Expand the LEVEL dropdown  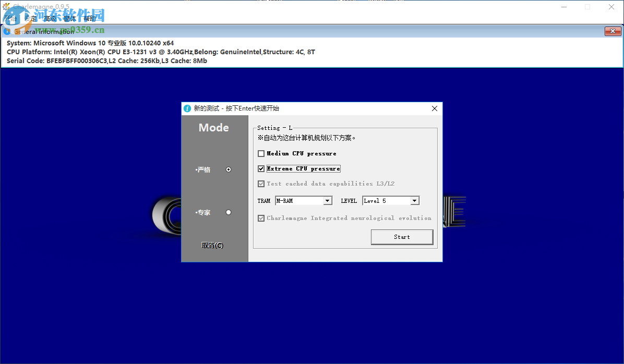415,201
